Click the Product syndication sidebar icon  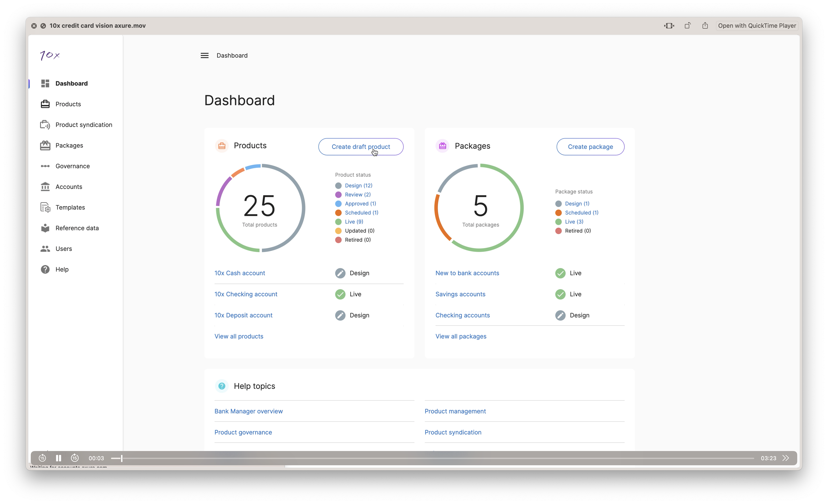(45, 125)
